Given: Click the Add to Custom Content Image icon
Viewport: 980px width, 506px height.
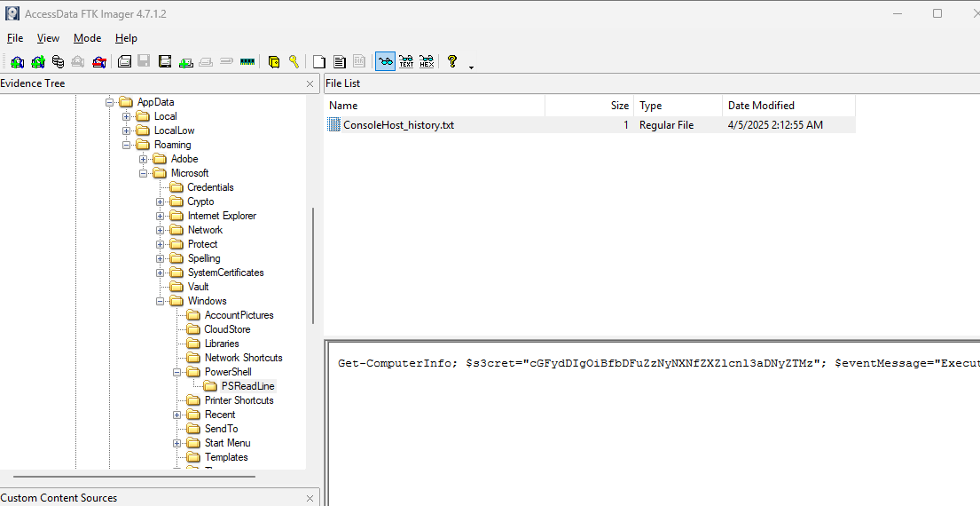Looking at the screenshot, I should 185,61.
